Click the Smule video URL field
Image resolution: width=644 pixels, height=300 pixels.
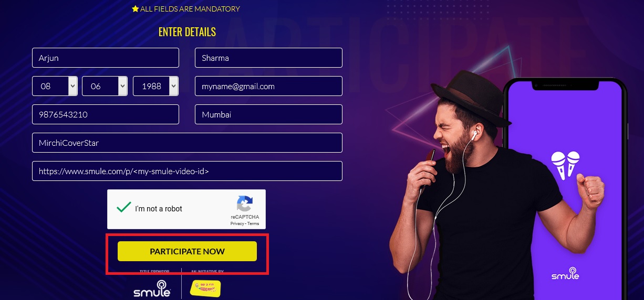[x=187, y=171]
